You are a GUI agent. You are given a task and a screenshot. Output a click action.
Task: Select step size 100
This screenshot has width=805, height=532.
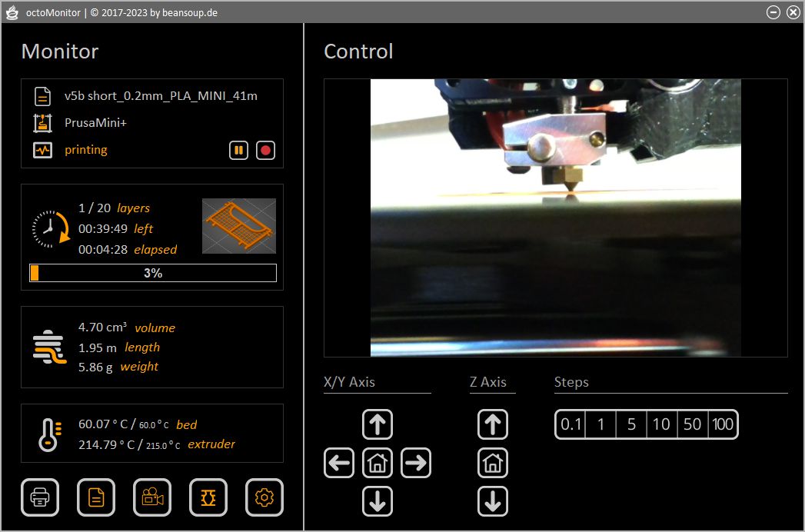click(x=721, y=424)
